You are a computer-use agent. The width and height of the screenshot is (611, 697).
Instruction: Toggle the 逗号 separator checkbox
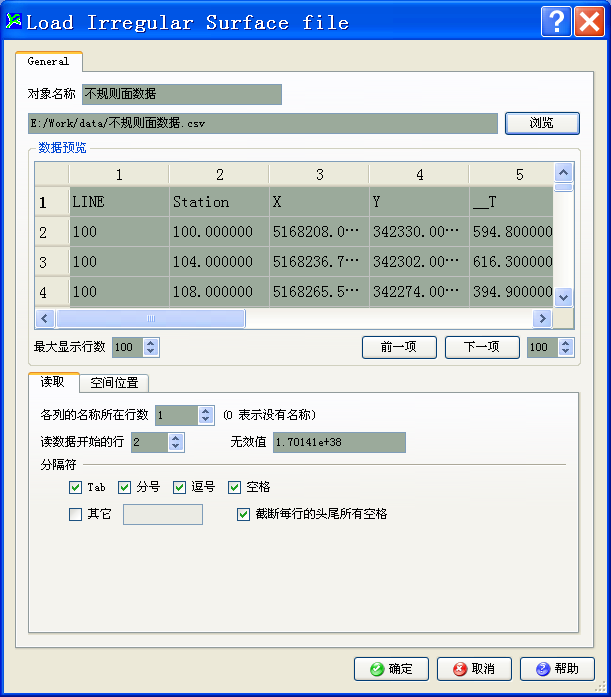click(x=180, y=488)
